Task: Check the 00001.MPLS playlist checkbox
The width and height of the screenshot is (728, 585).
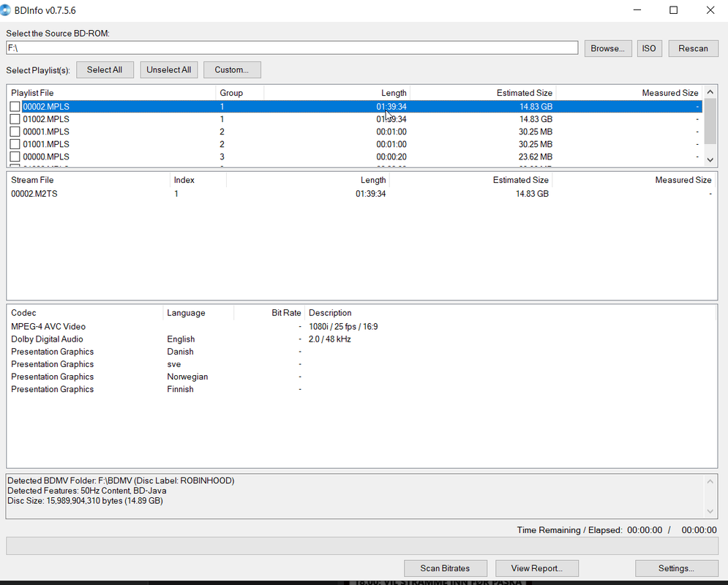Action: (x=15, y=132)
